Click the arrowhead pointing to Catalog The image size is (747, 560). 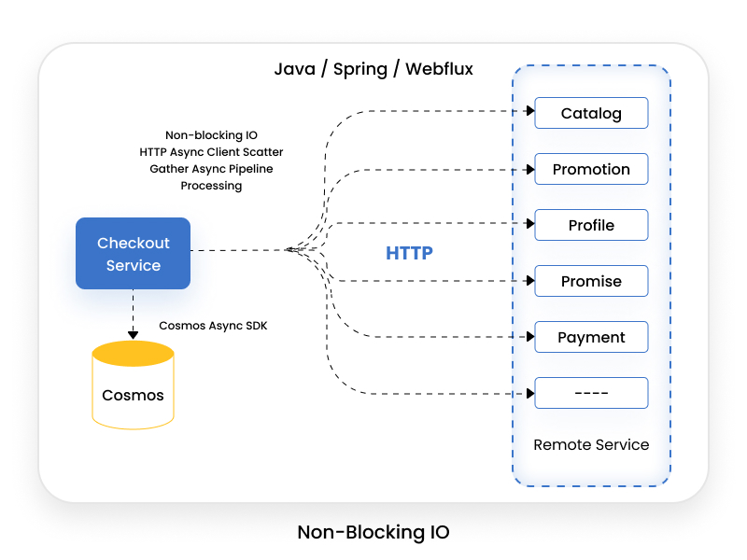point(530,111)
